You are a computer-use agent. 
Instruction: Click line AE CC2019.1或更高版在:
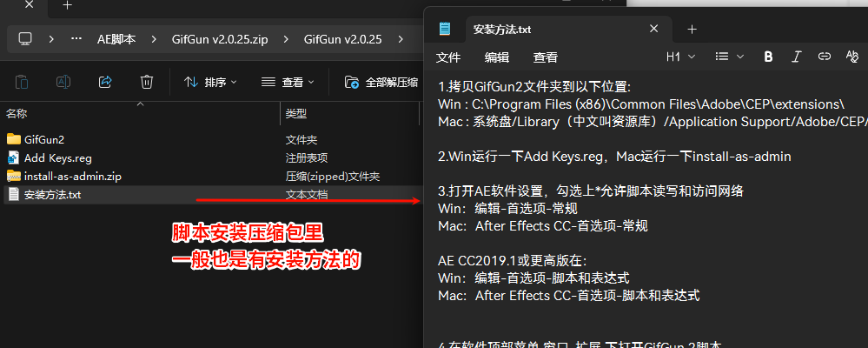[x=512, y=260]
